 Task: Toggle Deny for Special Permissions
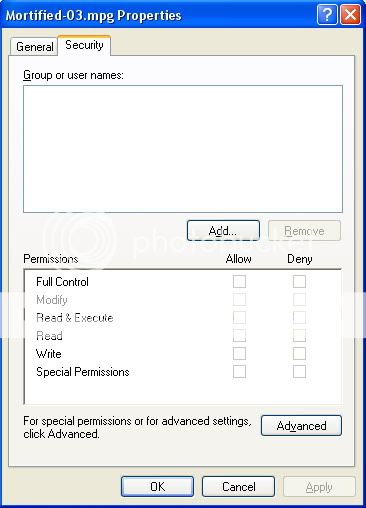pos(299,372)
